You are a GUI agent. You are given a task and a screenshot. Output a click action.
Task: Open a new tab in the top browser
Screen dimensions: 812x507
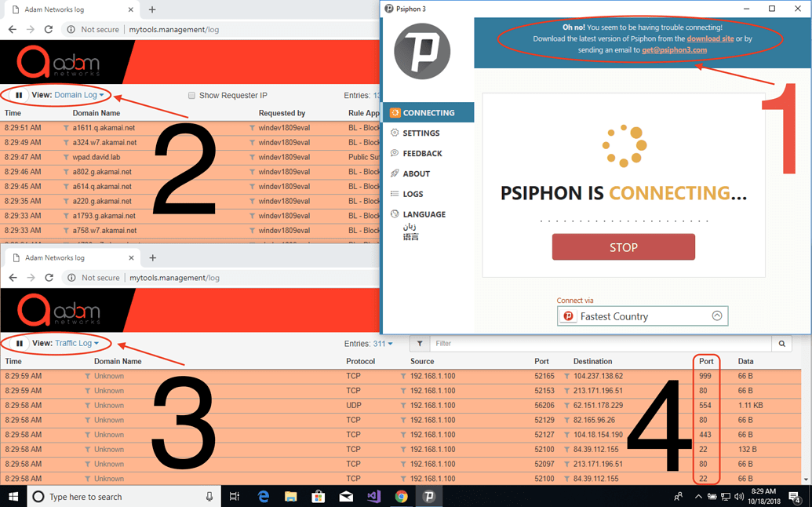(x=151, y=9)
